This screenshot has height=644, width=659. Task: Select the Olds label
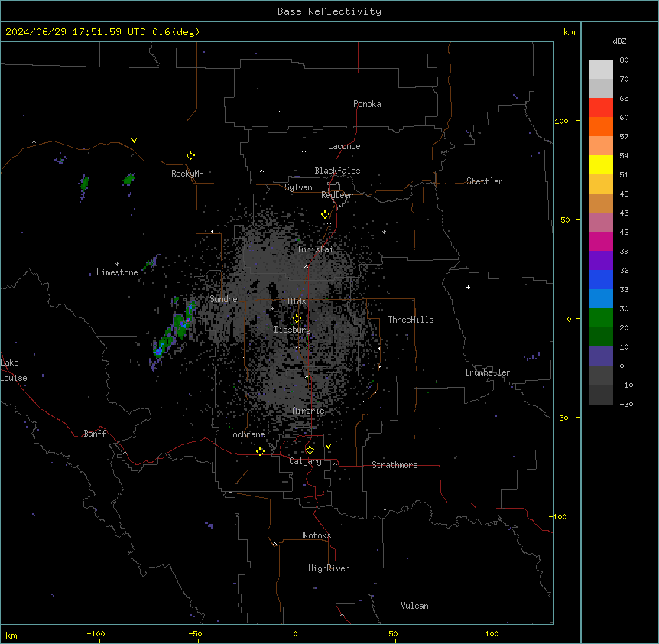pos(297,301)
